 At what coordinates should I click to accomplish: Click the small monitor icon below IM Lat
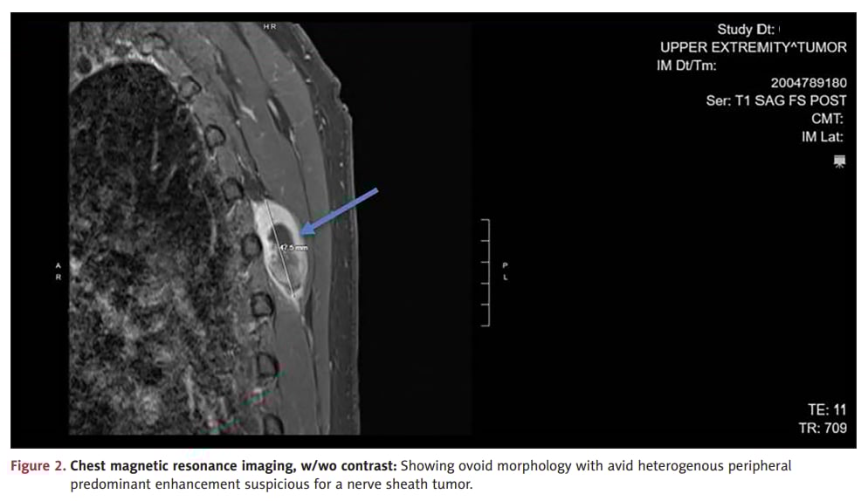coord(840,161)
